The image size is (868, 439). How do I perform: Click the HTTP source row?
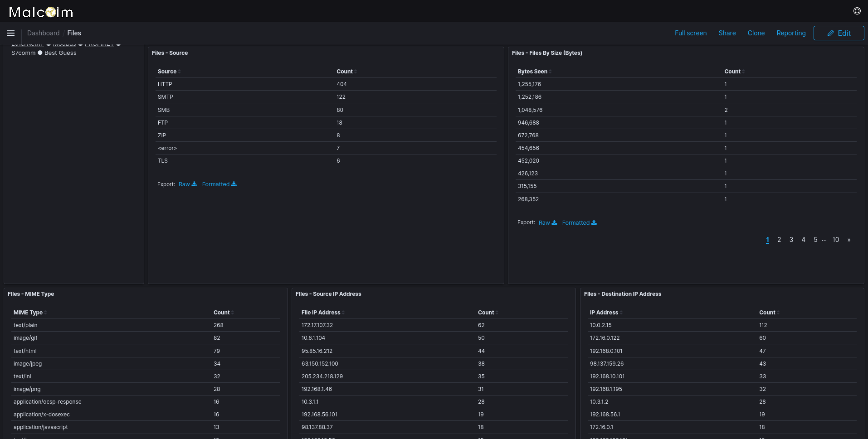[326, 84]
